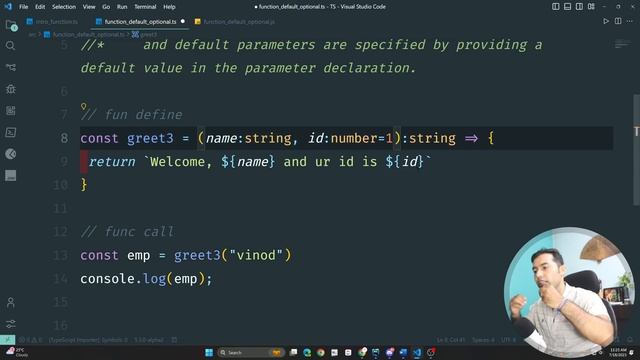Open the Selection menu
640x360 pixels.
click(64, 7)
